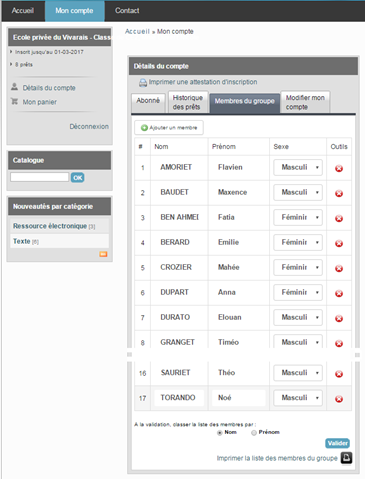Click the green plus Ajouter un membre icon
Viewport: 366px width, 480px height.
point(144,128)
